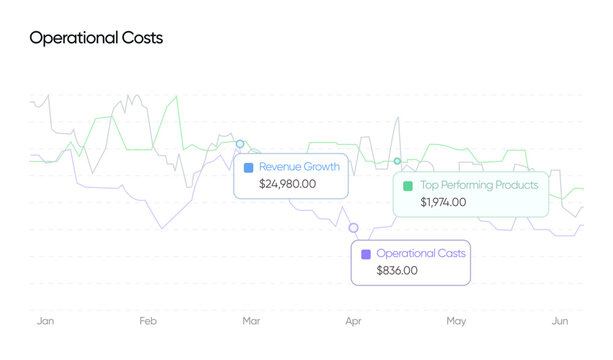Select the Revenue Growth tooltip label
613x360 pixels.
299,167
